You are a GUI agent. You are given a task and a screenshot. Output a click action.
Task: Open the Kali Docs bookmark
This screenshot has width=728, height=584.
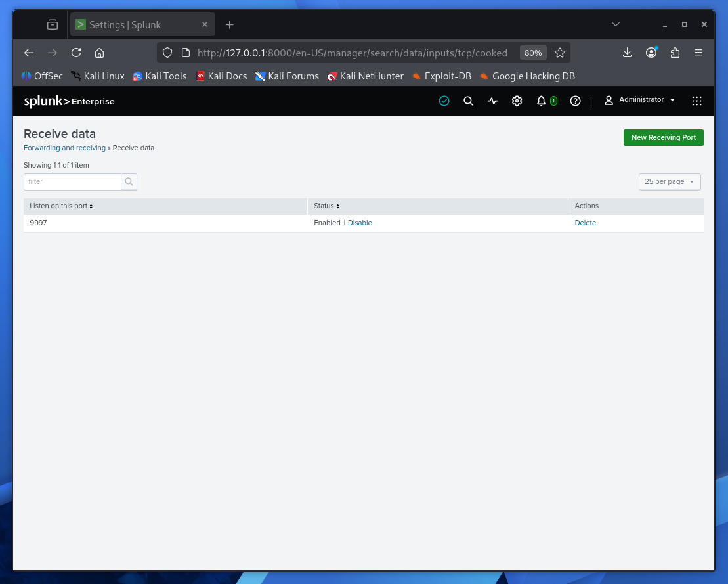pos(221,76)
